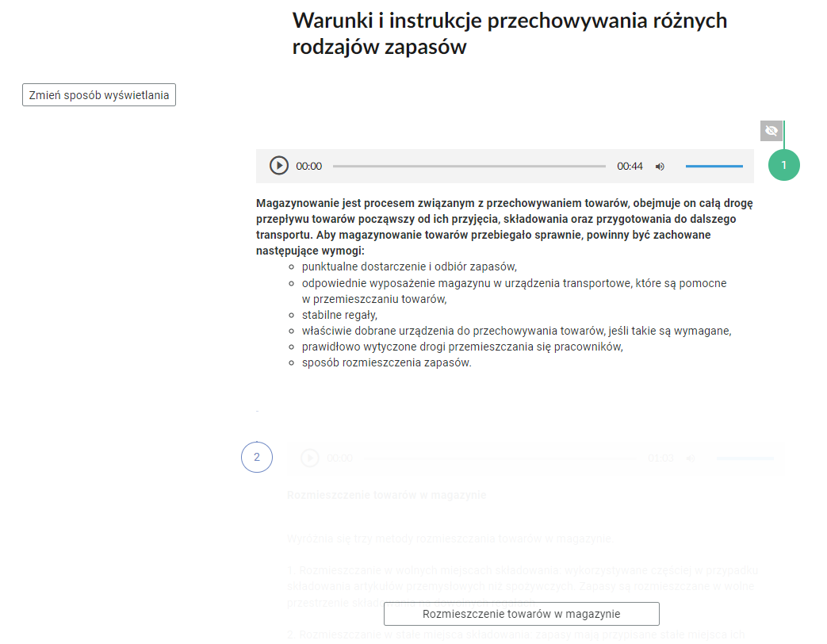
Task: Click the 00:44 duration label
Action: pyautogui.click(x=630, y=166)
